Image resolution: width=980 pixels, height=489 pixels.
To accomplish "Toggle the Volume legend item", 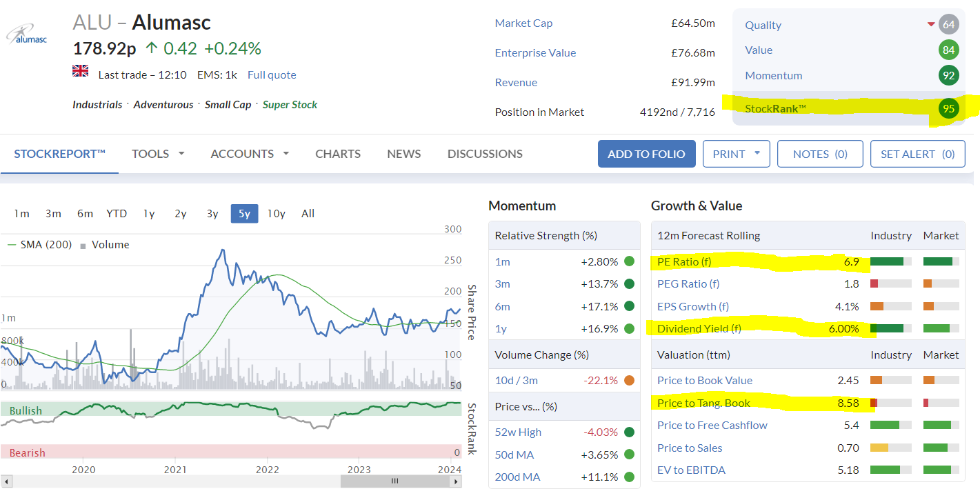I will (105, 244).
